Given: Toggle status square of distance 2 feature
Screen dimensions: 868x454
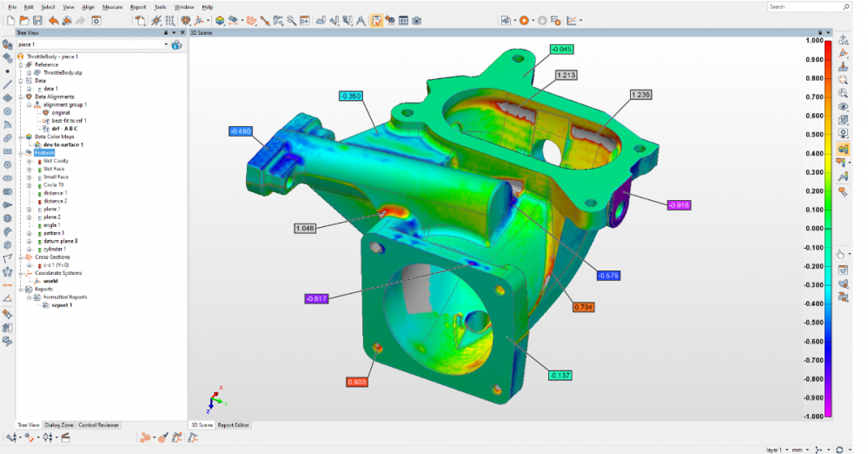Looking at the screenshot, I should pos(39,201).
